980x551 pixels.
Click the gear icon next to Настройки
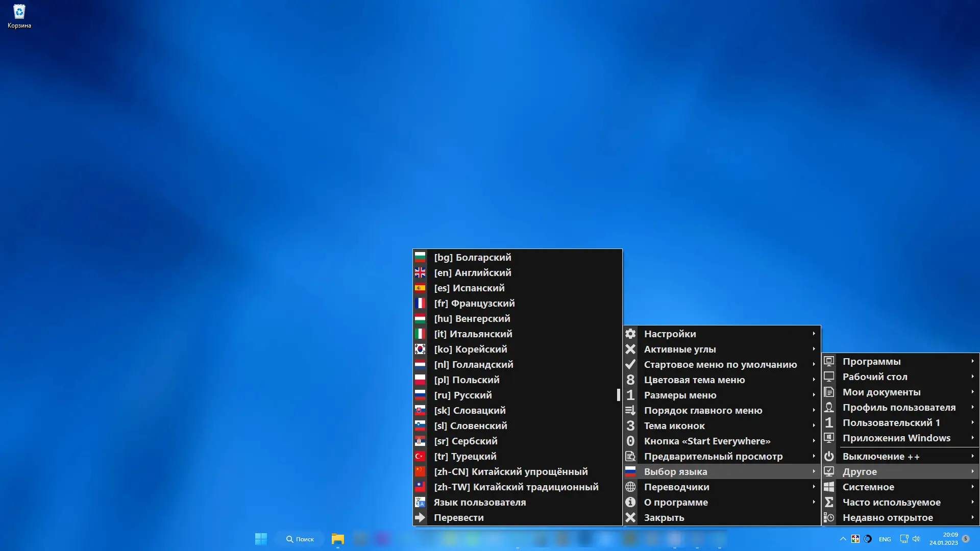point(630,334)
